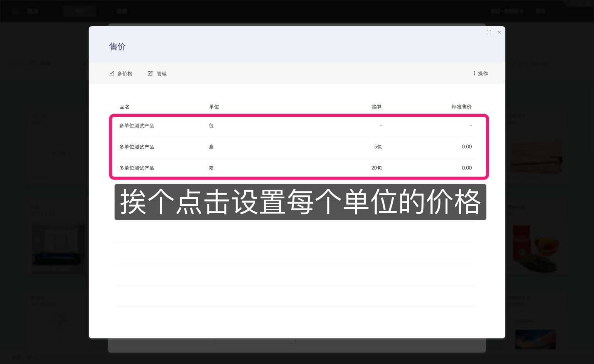The width and height of the screenshot is (594, 364).
Task: Click the 售价 dialog title
Action: pos(117,47)
